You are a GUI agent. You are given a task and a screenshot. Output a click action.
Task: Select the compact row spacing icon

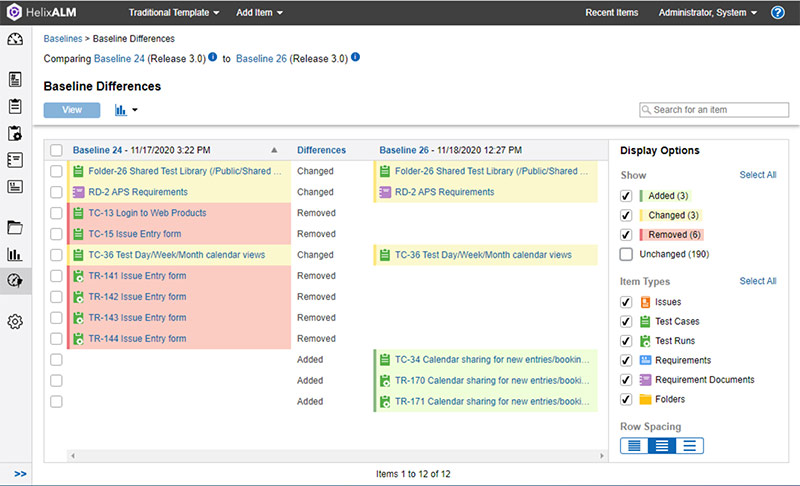click(x=633, y=446)
